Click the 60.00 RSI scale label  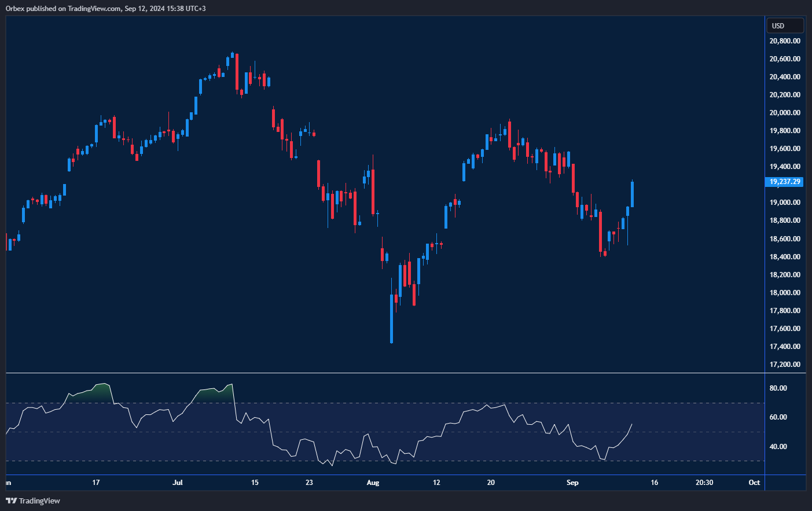[778, 417]
